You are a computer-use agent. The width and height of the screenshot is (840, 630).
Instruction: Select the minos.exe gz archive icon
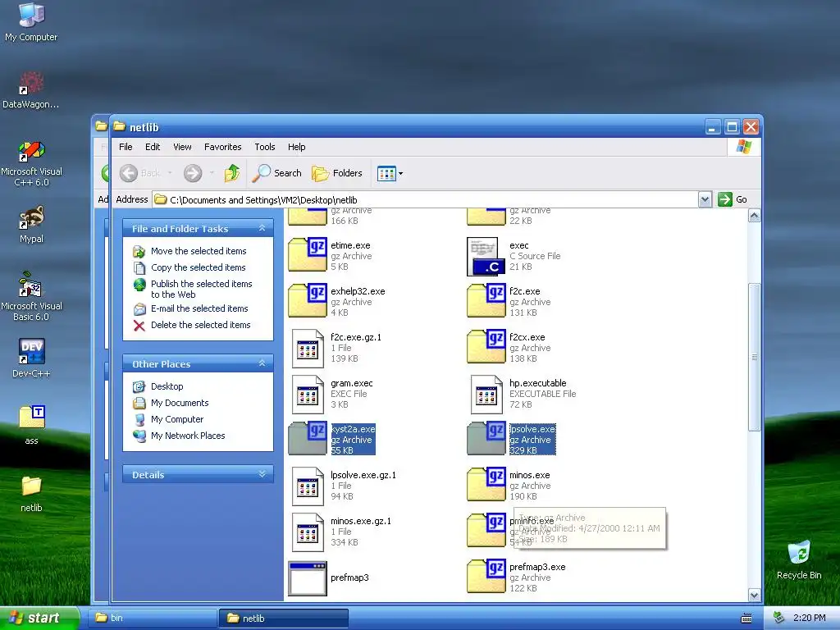[x=486, y=484]
